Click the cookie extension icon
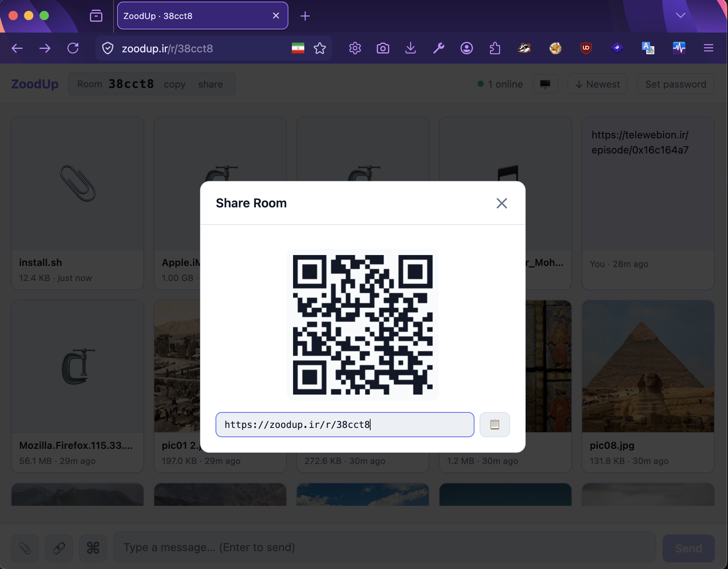The image size is (728, 569). pos(555,48)
